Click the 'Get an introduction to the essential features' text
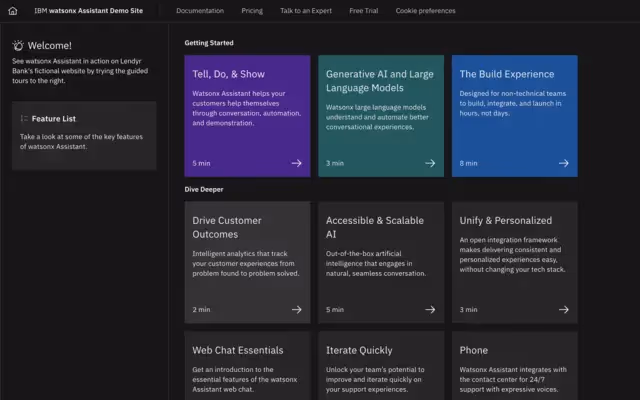The height and width of the screenshot is (400, 640). click(x=245, y=380)
